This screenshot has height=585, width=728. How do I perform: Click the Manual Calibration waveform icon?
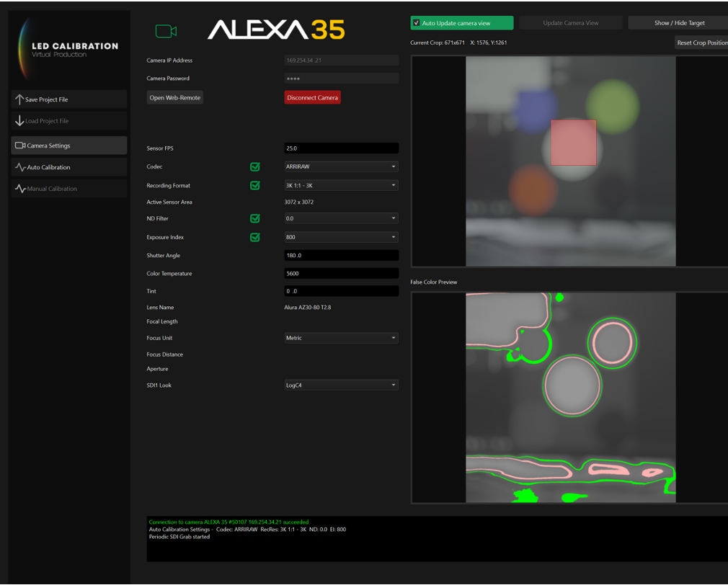(20, 189)
